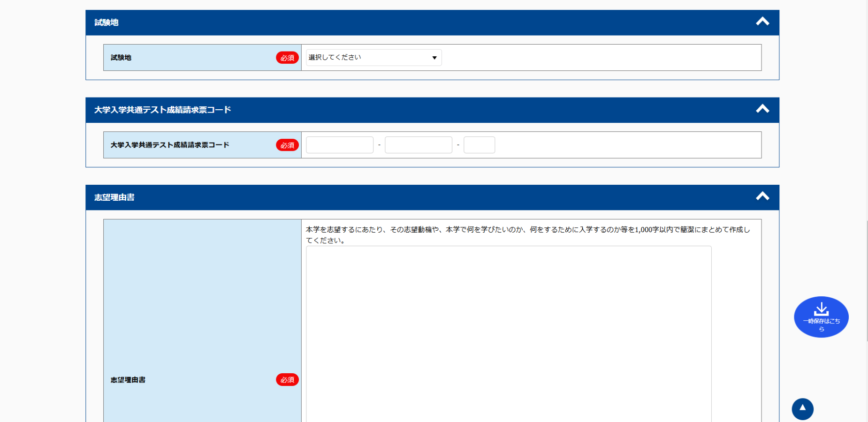Click the 大学入学共通テスト成績請求票コード header title
Image resolution: width=868 pixels, height=422 pixels.
162,110
